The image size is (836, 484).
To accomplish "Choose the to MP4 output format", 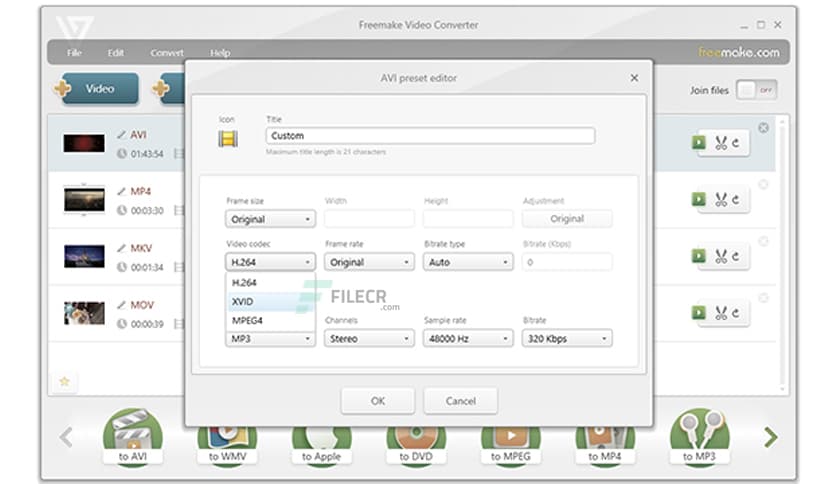I will click(x=605, y=447).
